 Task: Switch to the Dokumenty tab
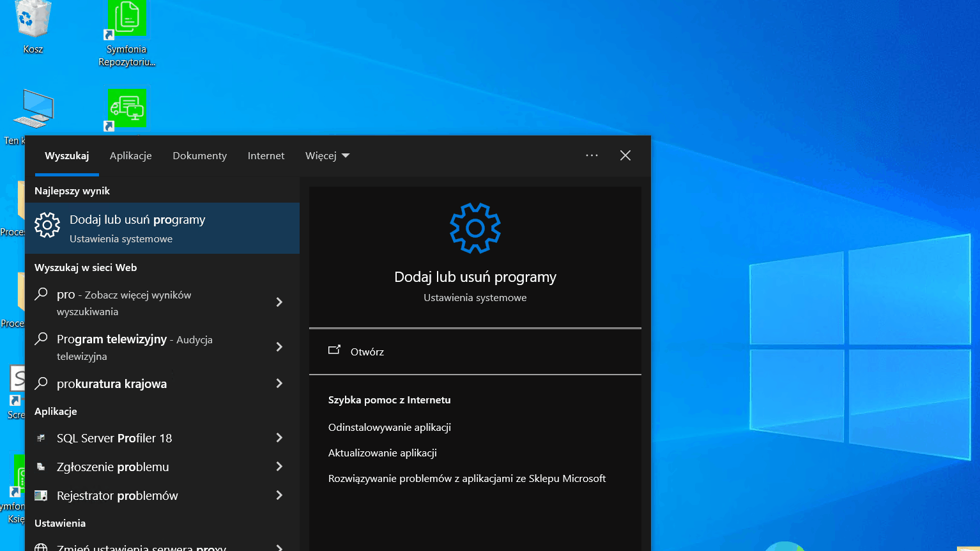point(200,156)
